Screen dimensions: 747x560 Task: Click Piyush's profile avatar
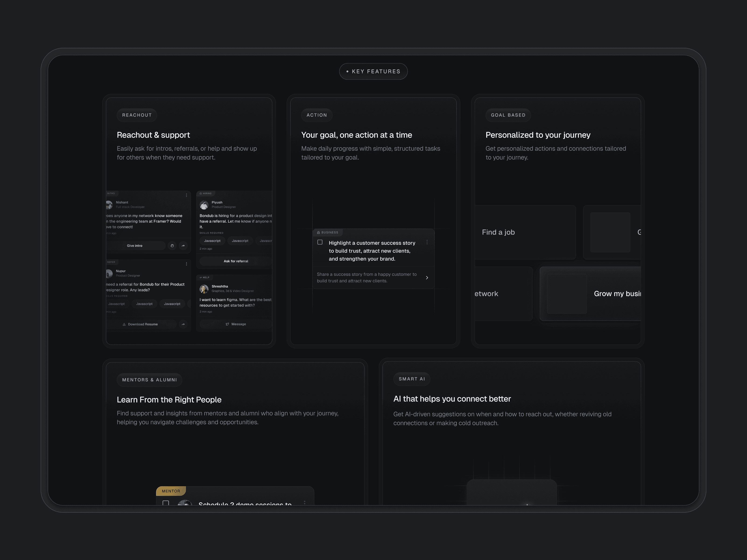coord(204,205)
